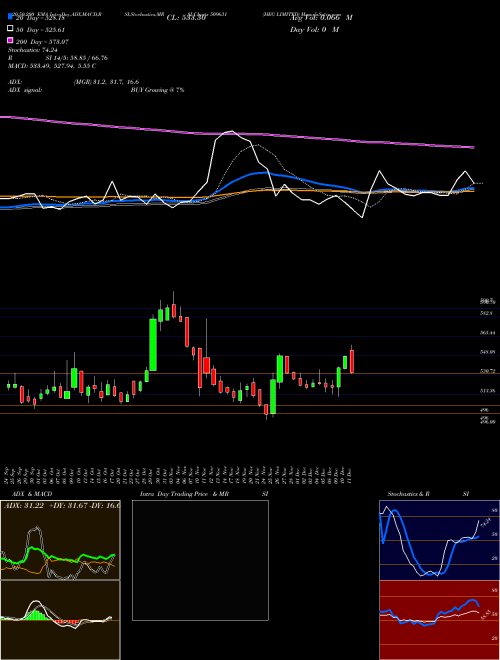Click the last red candlestick on the right
500x660 pixels.
pos(352,361)
